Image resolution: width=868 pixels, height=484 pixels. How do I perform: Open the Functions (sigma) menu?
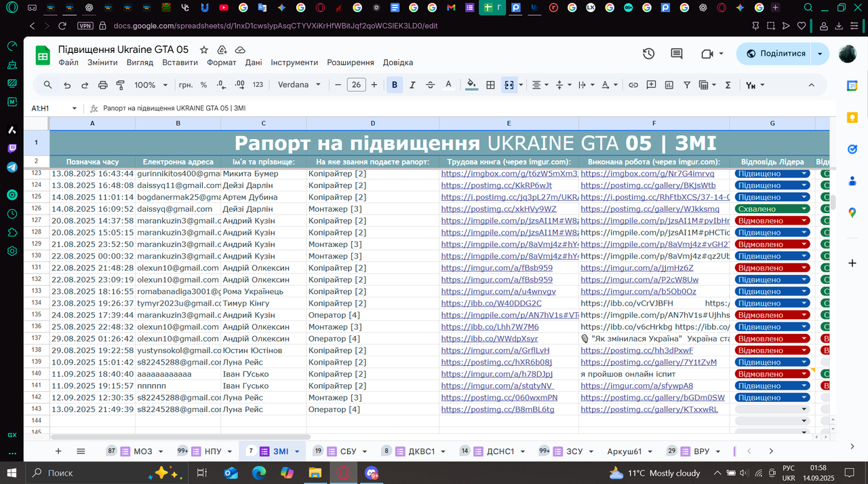pos(728,85)
